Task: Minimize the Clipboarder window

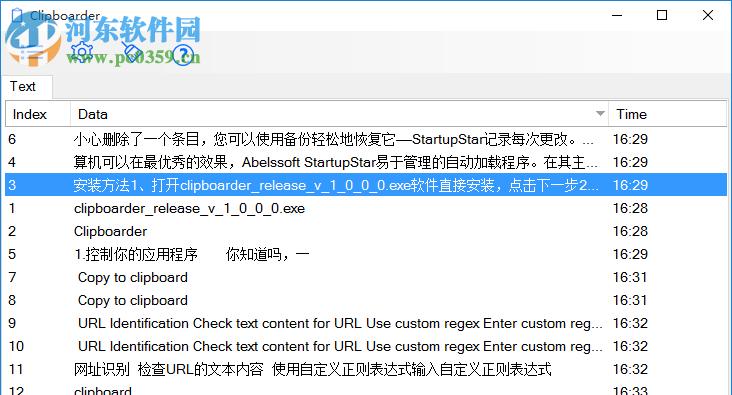Action: [x=617, y=15]
